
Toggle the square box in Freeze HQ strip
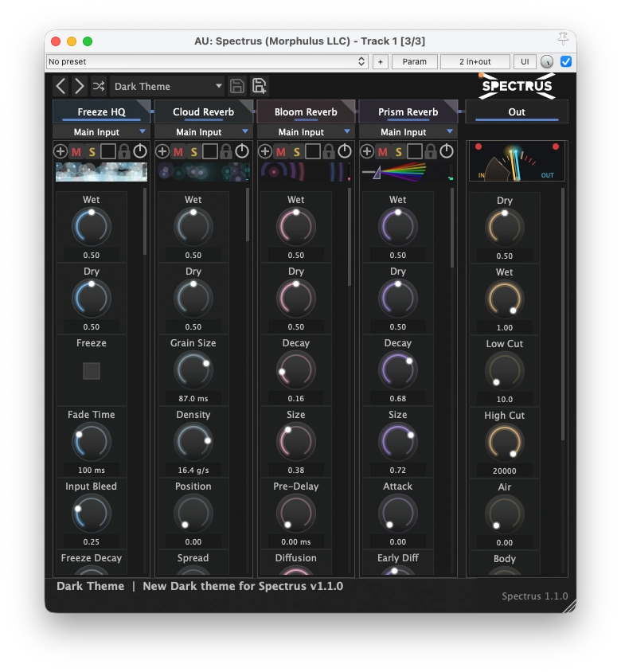[108, 151]
